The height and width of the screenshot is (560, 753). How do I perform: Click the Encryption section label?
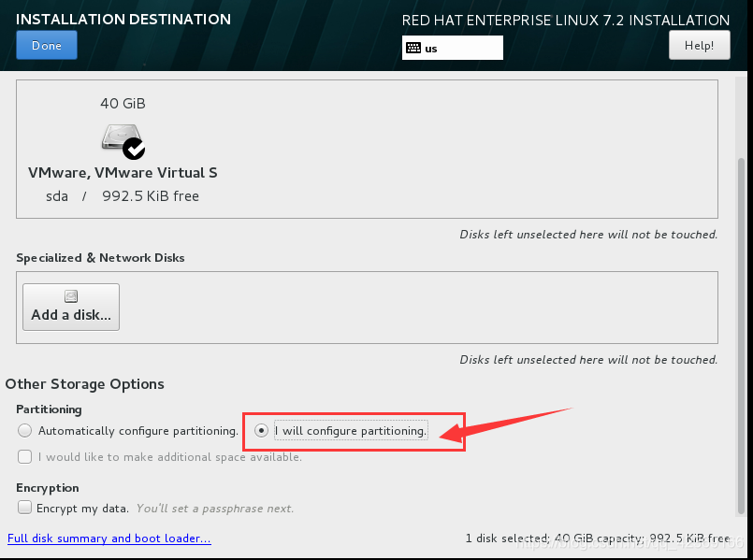(48, 487)
